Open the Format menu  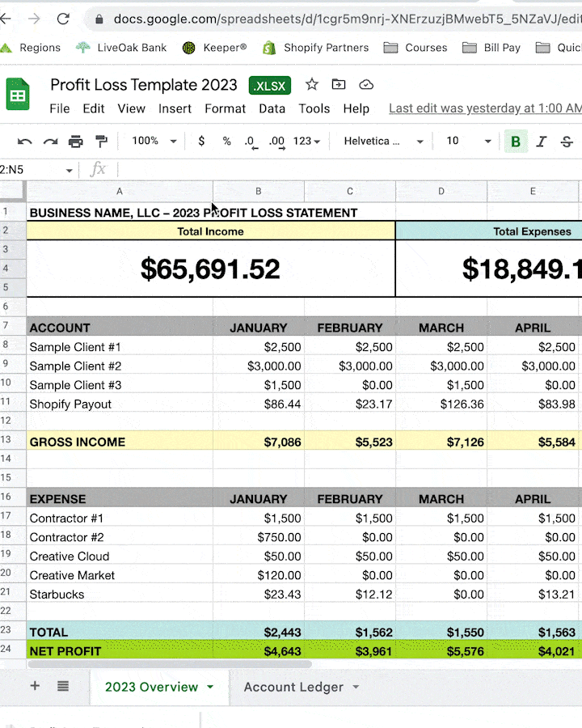pos(225,108)
